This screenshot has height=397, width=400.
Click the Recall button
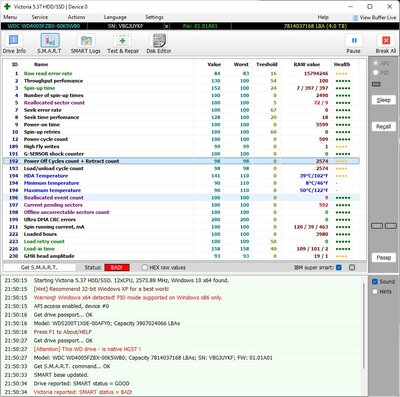click(384, 127)
